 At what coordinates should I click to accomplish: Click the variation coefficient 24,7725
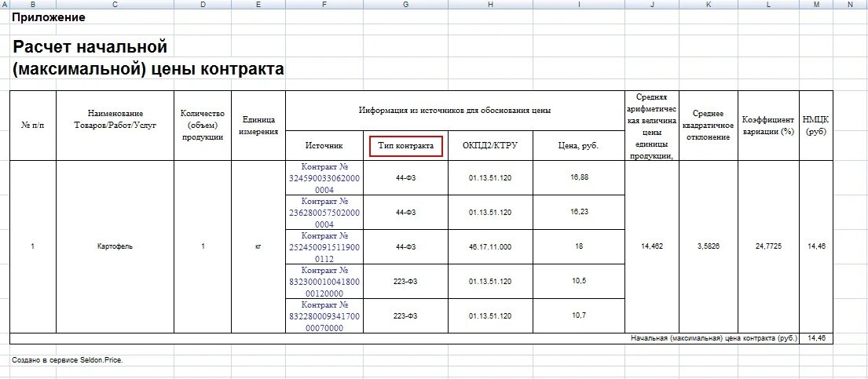(x=768, y=246)
